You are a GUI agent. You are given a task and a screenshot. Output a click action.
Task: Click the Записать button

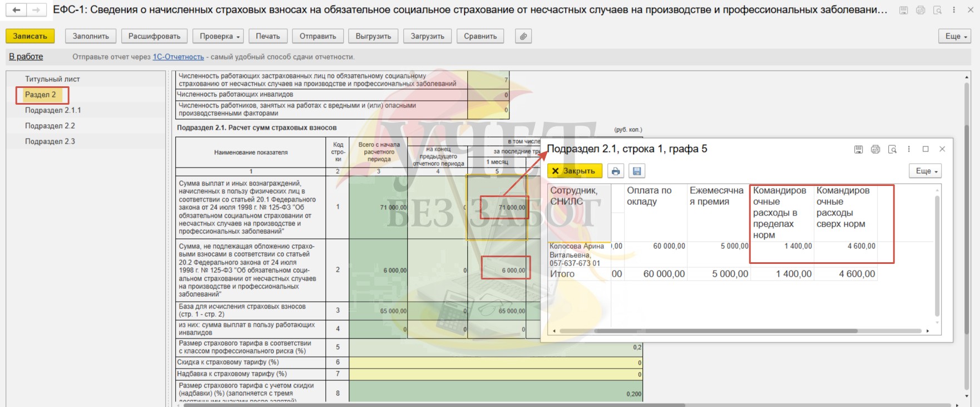(x=30, y=36)
